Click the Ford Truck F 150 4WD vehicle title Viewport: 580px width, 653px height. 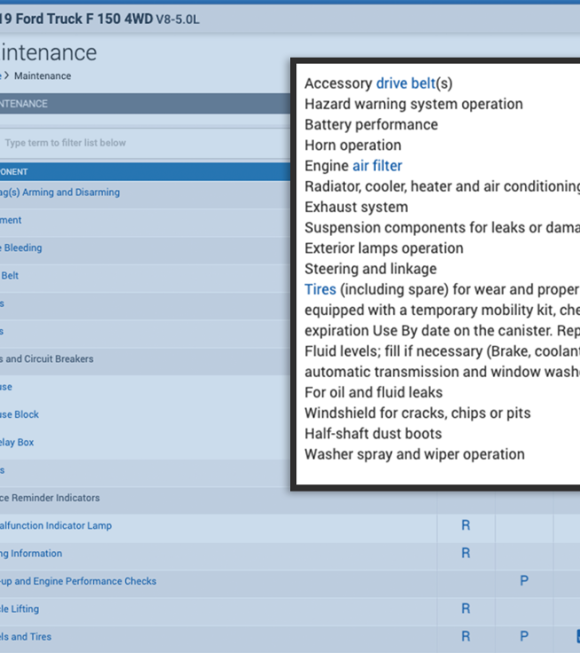tap(100, 19)
